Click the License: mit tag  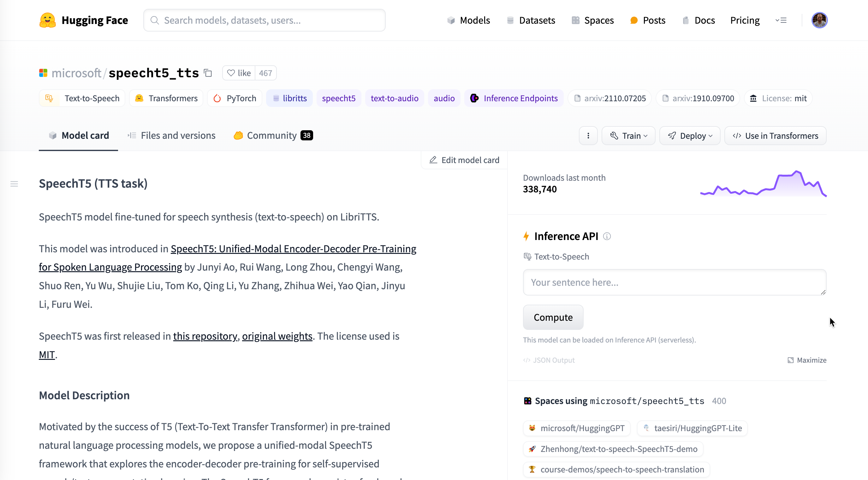[x=778, y=98]
